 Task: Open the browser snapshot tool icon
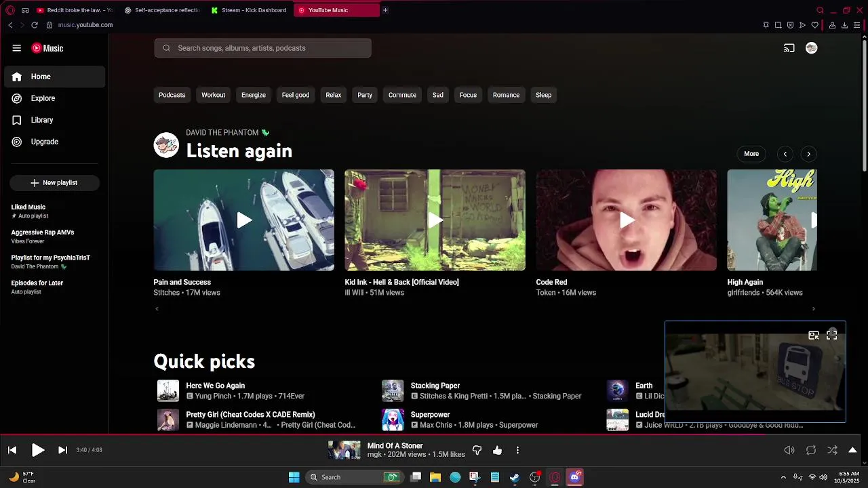778,25
